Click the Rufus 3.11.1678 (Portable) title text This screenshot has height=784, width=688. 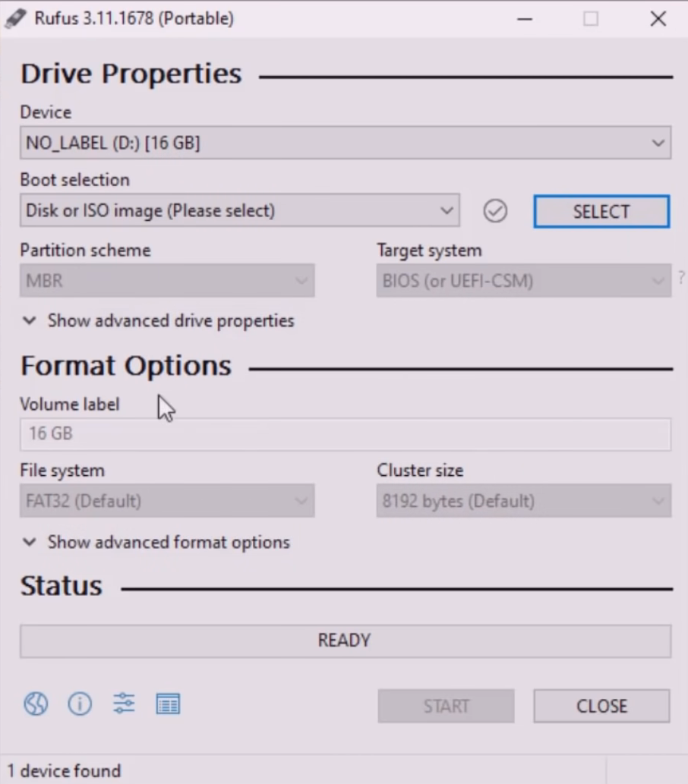tap(134, 18)
